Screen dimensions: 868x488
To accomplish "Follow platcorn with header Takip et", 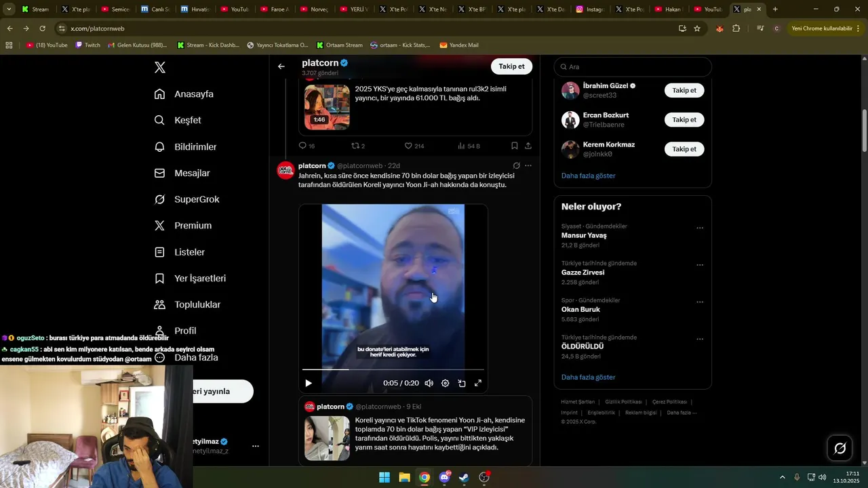I will click(511, 66).
